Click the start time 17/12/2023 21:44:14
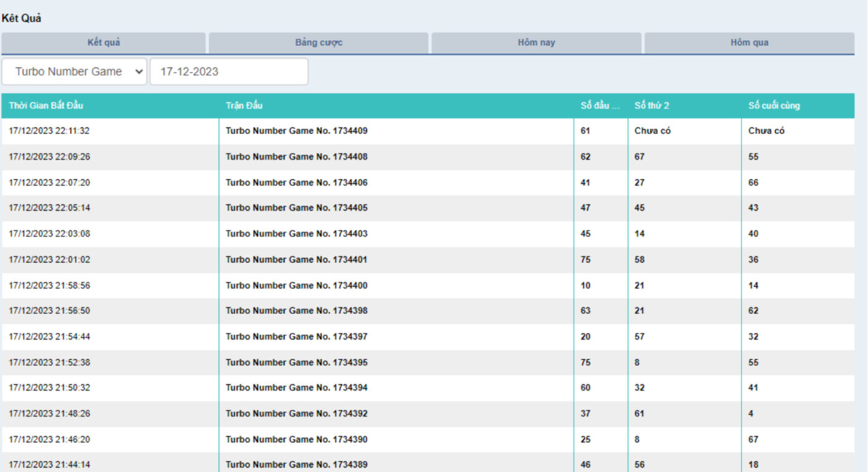The width and height of the screenshot is (868, 472). (49, 465)
